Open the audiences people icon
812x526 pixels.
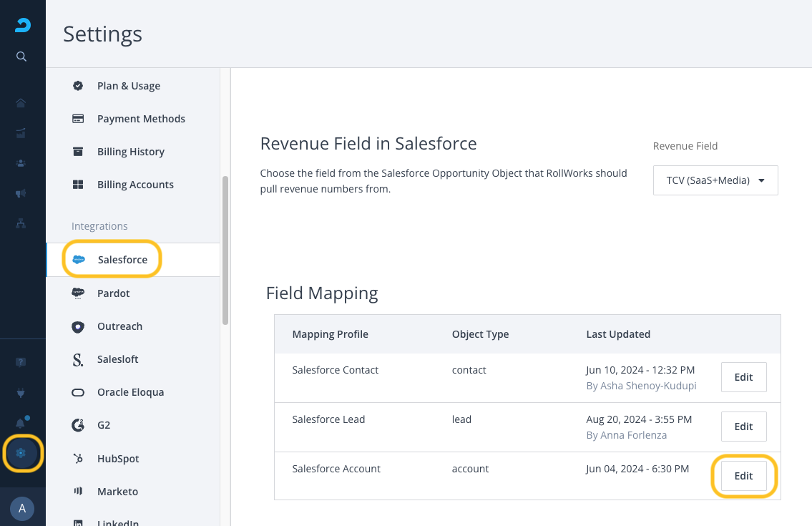pyautogui.click(x=21, y=163)
